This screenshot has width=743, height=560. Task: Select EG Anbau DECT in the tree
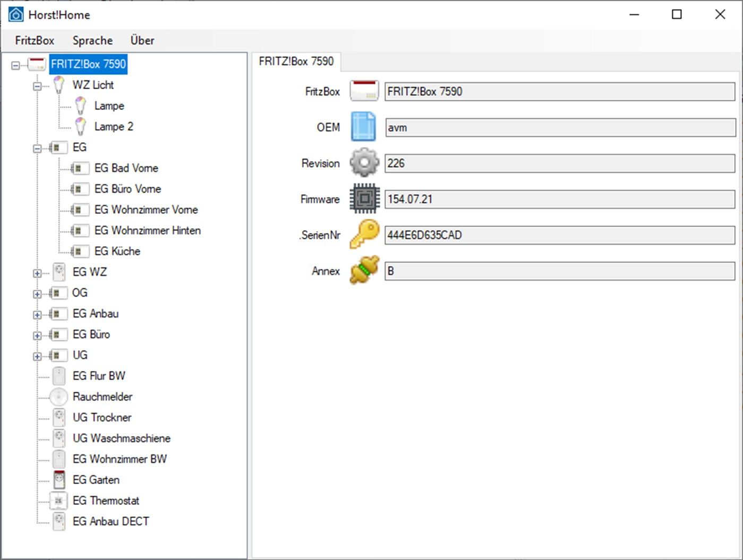click(x=111, y=521)
